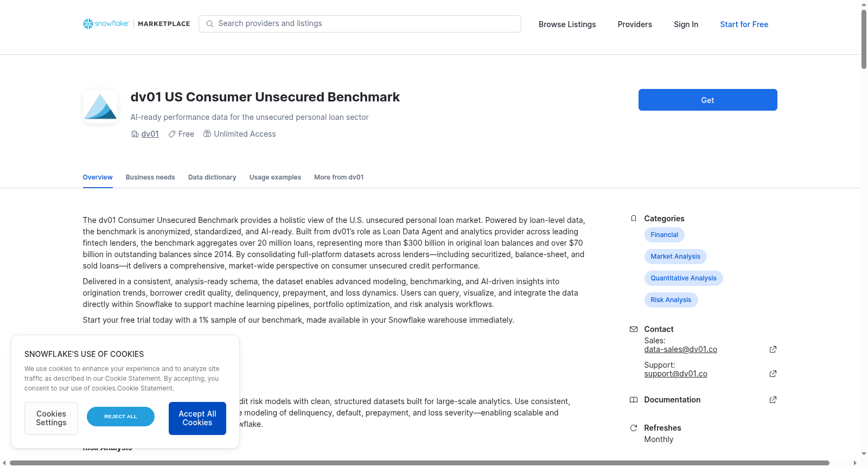Click the 'Unlimited Access' text
The width and height of the screenshot is (868, 467).
click(x=245, y=134)
